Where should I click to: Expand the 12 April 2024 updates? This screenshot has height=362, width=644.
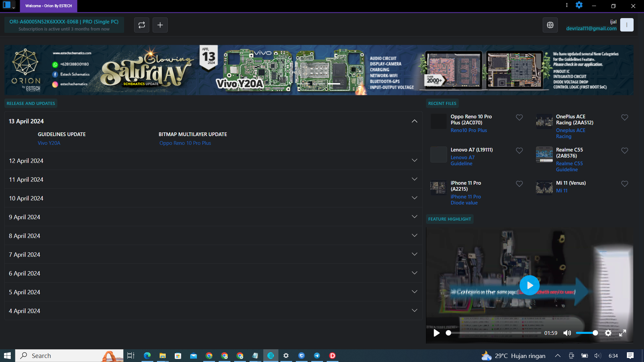[415, 161]
